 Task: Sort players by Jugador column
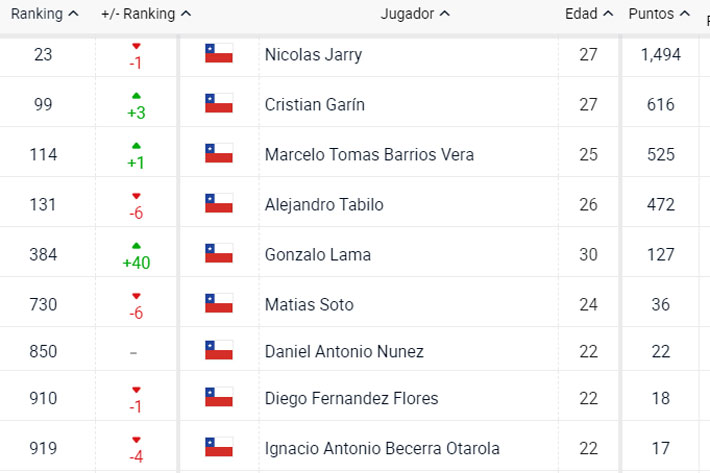point(415,14)
